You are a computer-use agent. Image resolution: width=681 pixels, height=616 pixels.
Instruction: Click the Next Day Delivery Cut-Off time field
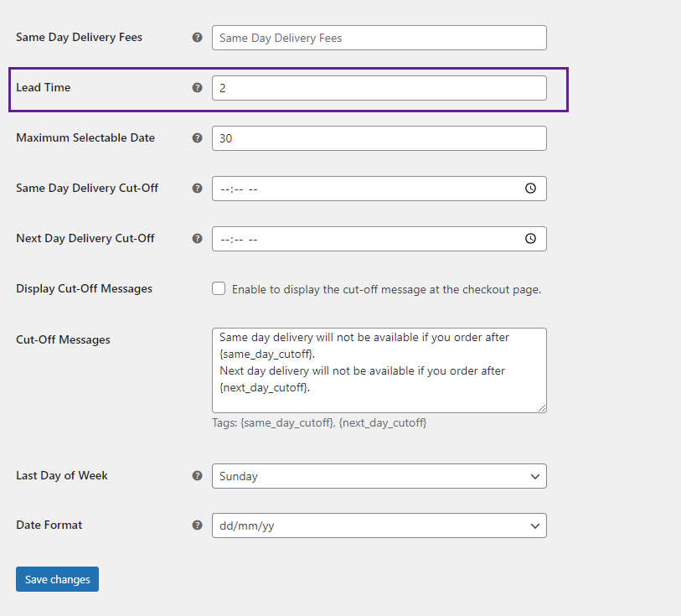379,239
